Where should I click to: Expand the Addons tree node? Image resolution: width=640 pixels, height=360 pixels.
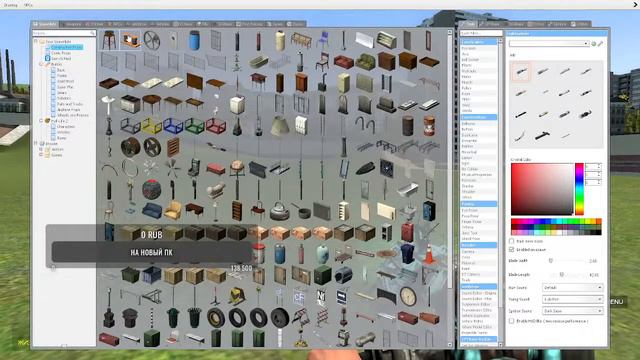pyautogui.click(x=41, y=149)
